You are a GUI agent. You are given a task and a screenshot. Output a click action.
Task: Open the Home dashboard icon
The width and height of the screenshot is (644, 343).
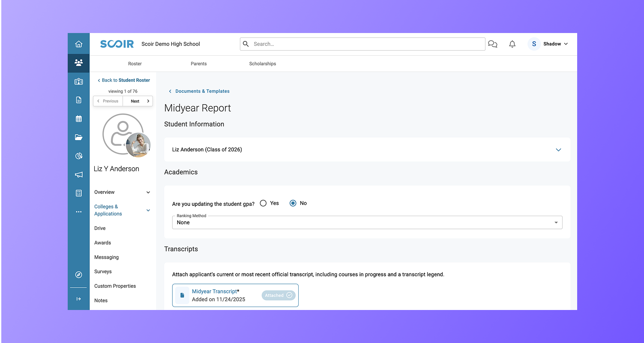point(79,43)
